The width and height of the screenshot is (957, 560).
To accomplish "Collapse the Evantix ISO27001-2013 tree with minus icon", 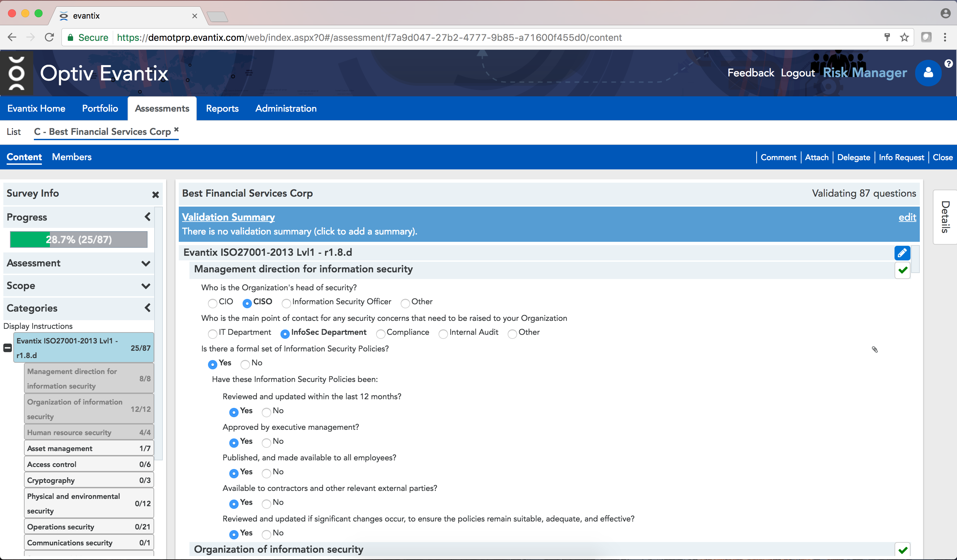I will tap(7, 348).
